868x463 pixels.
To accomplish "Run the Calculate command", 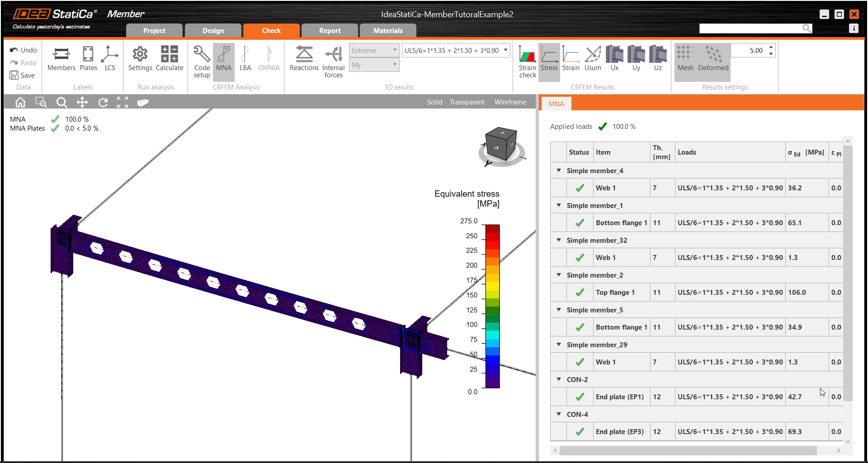I will 170,59.
